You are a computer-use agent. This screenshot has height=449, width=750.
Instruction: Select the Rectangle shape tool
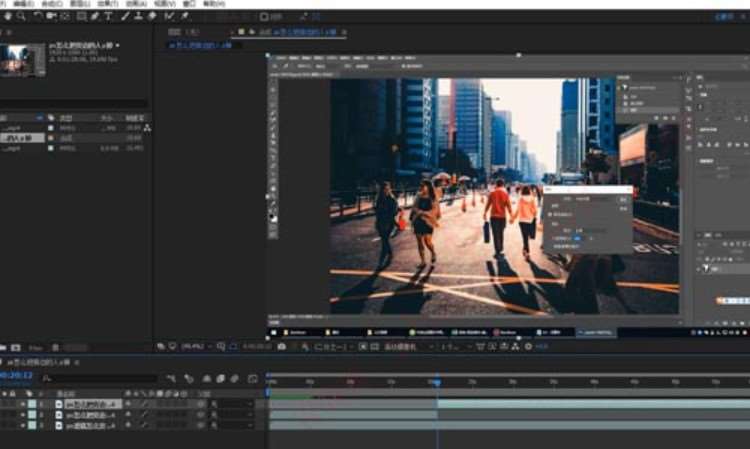[x=81, y=16]
